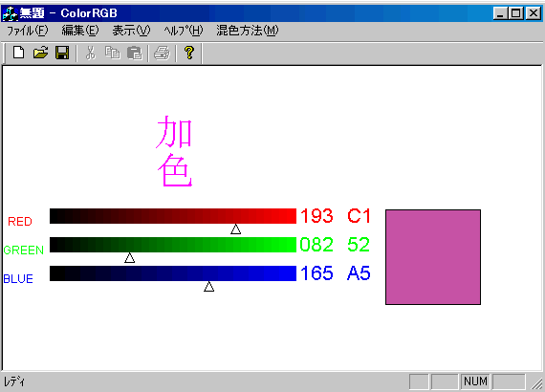
Task: Click the red gradient slider bar
Action: tap(173, 216)
